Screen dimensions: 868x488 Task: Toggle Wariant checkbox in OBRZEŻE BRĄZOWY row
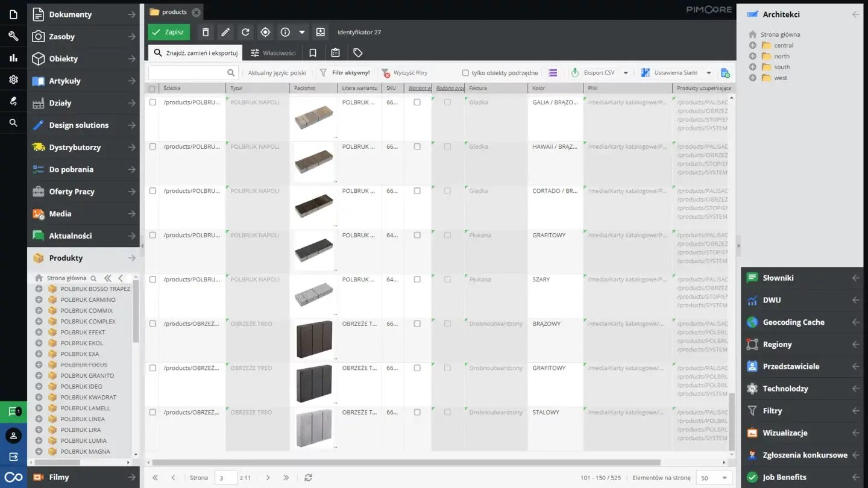[417, 324]
